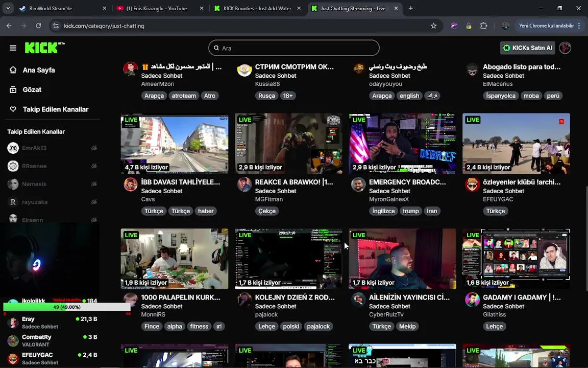Click the address bar URL
Screen dimensions: 588x368
pyautogui.click(x=104, y=26)
